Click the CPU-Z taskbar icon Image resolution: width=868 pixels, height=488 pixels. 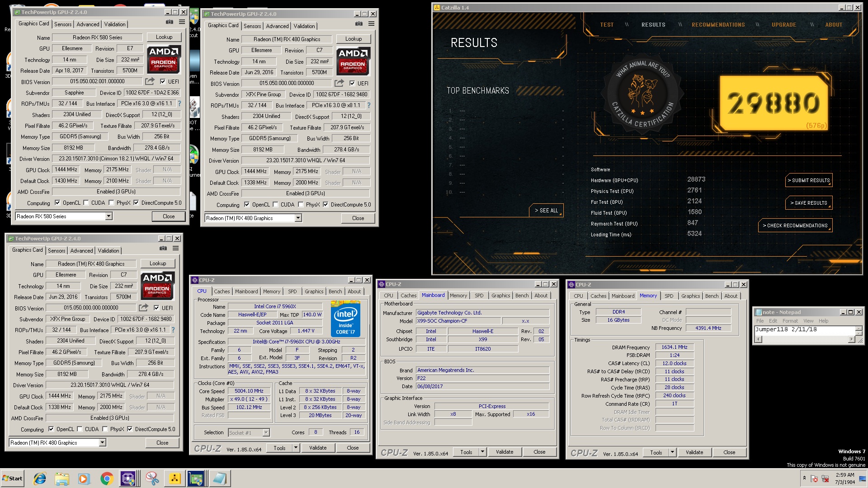128,479
